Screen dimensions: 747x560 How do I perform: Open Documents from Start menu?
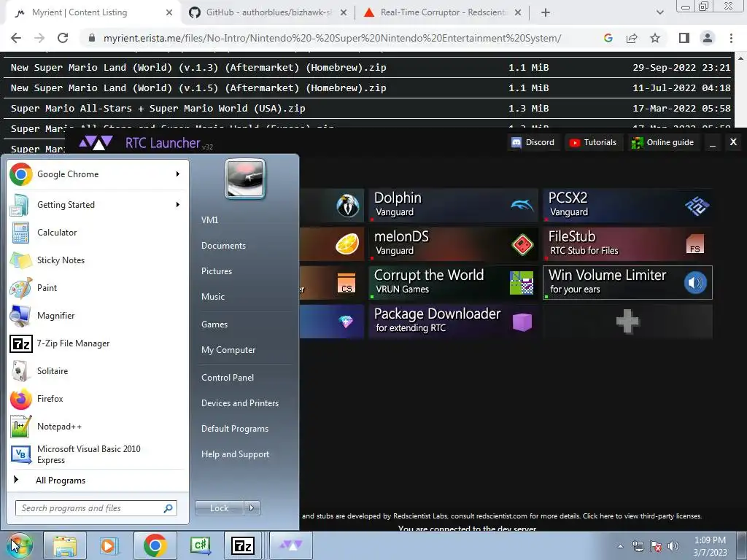click(223, 246)
